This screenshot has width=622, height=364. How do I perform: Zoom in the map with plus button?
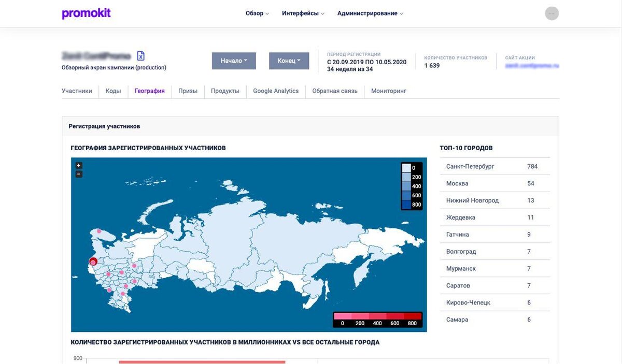tap(79, 166)
